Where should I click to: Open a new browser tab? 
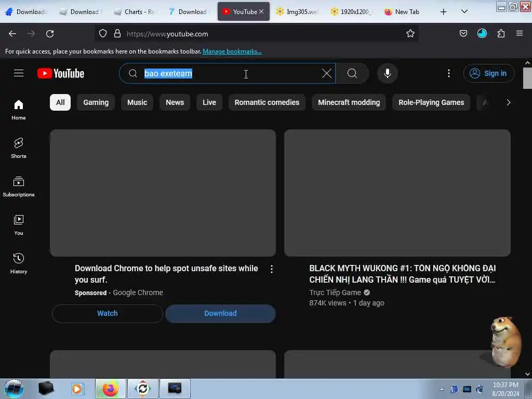443,12
